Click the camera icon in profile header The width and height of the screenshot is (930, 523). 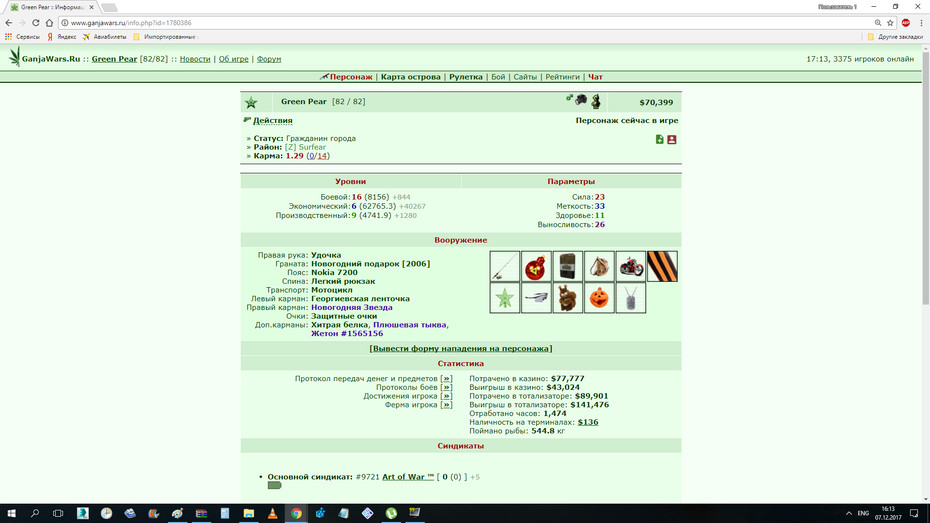581,100
